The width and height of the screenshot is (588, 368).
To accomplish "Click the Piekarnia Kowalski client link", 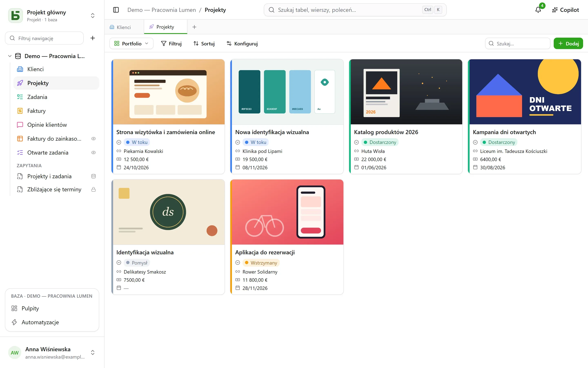I will point(143,151).
